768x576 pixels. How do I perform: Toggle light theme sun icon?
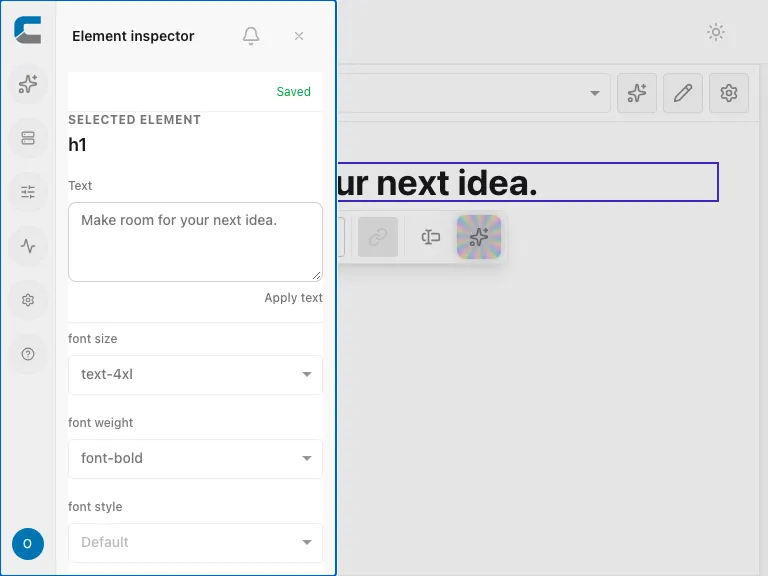point(716,32)
